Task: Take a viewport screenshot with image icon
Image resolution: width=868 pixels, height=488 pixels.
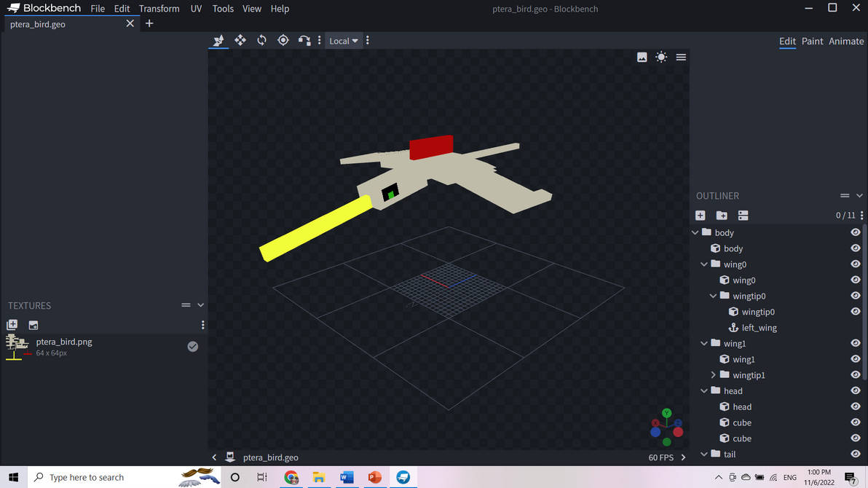Action: tap(642, 57)
